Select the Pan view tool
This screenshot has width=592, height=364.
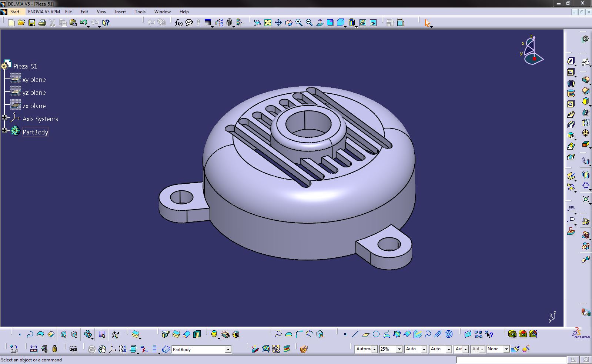[278, 23]
